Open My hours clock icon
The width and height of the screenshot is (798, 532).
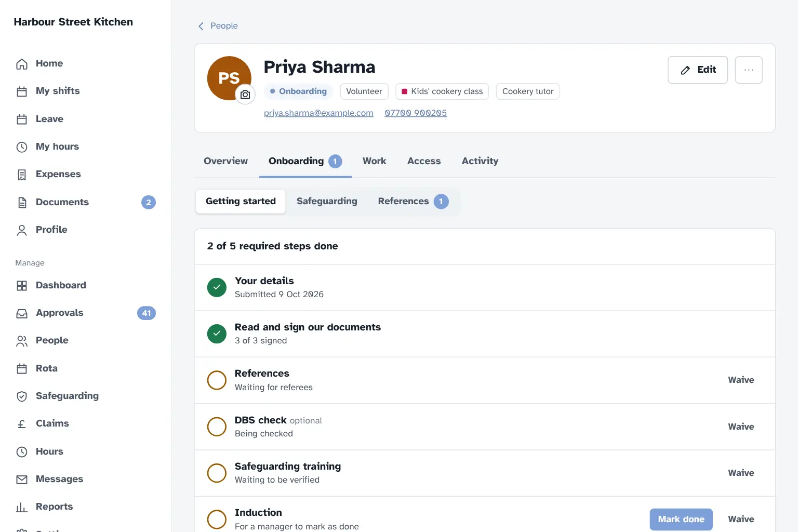pos(22,147)
